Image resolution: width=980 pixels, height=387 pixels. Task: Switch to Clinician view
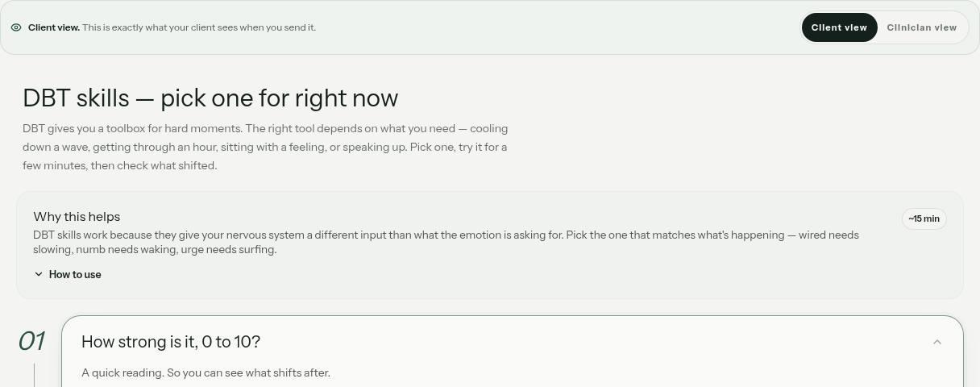(921, 27)
